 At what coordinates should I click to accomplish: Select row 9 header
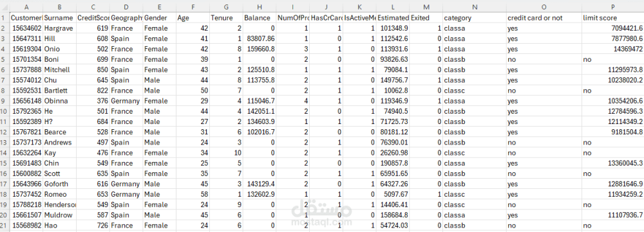click(5, 101)
